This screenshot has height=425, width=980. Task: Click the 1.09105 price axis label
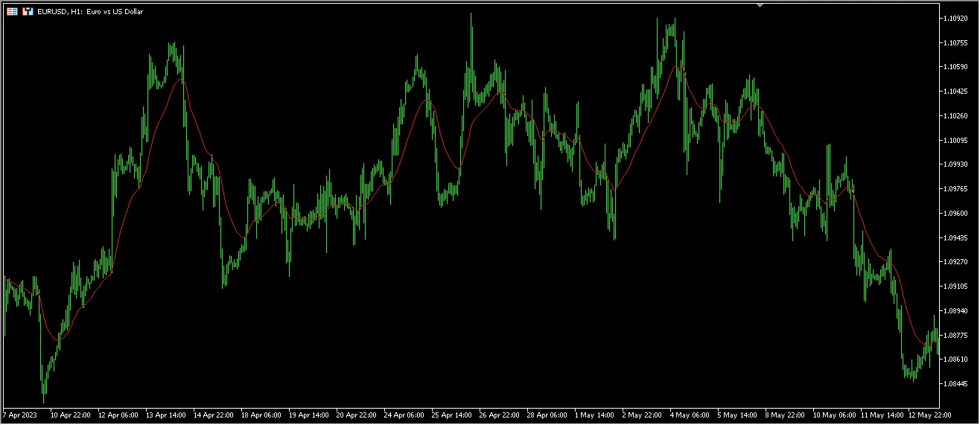click(x=958, y=287)
